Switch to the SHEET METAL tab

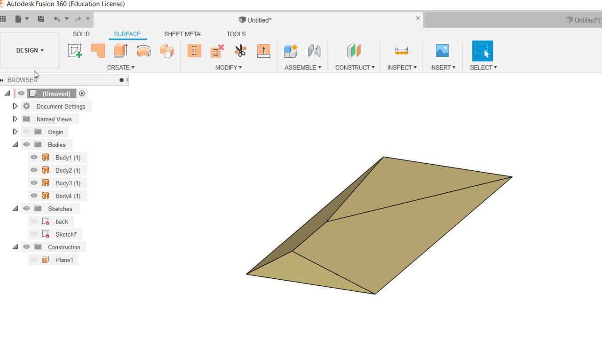(x=184, y=34)
